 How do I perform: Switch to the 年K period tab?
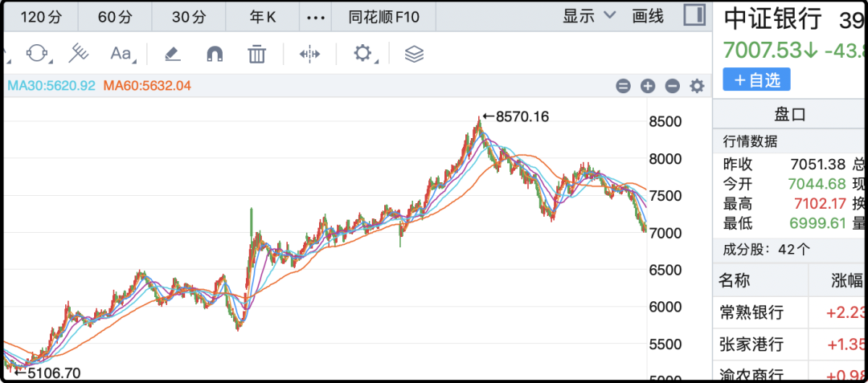pyautogui.click(x=262, y=17)
